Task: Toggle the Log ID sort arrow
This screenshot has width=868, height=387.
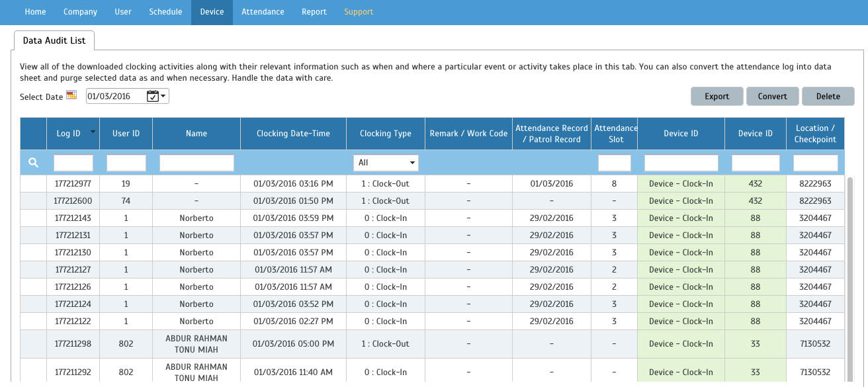Action: pos(93,132)
